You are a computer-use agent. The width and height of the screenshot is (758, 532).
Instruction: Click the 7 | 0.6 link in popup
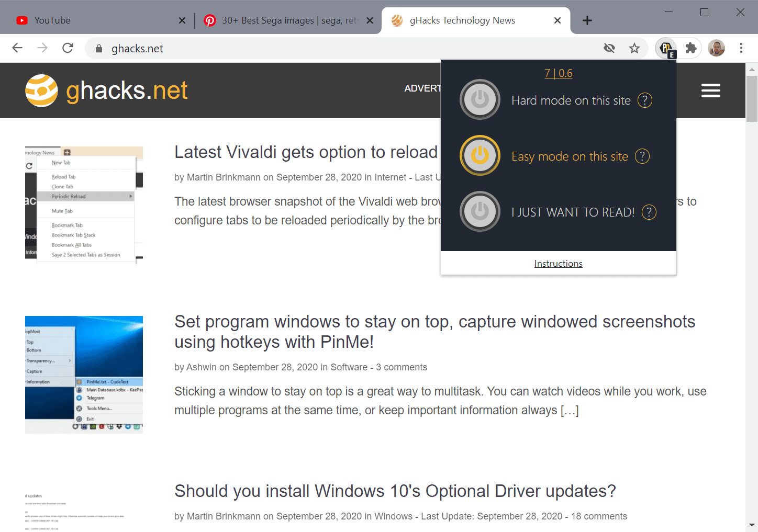pyautogui.click(x=559, y=73)
